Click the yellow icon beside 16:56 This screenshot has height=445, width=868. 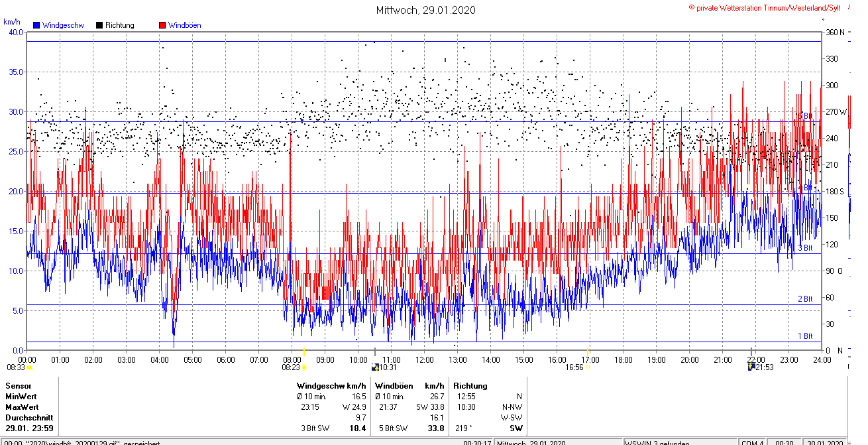[588, 367]
